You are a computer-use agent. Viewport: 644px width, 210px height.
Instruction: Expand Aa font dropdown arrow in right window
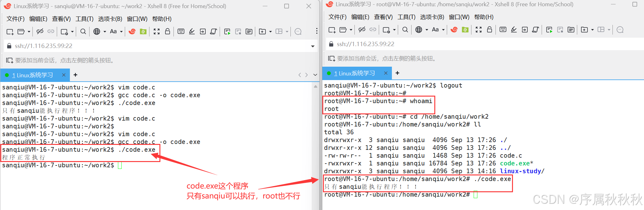(443, 30)
